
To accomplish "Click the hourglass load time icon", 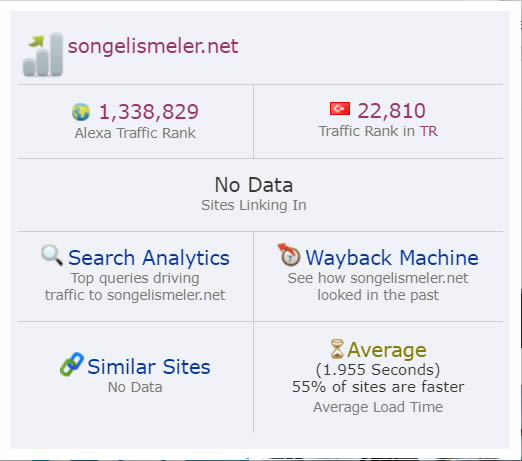I will (337, 349).
